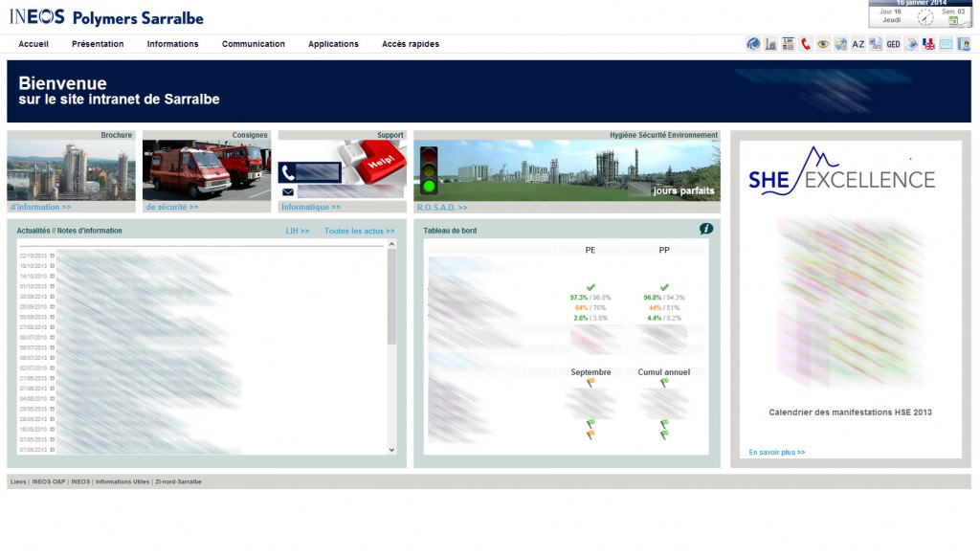The image size is (980, 557).
Task: Open the blue swirl browser icon
Action: point(753,44)
